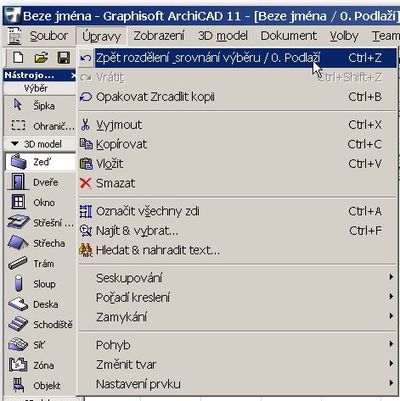Open the Soubor menu
Viewport: 400px width, 401px height.
(49, 36)
